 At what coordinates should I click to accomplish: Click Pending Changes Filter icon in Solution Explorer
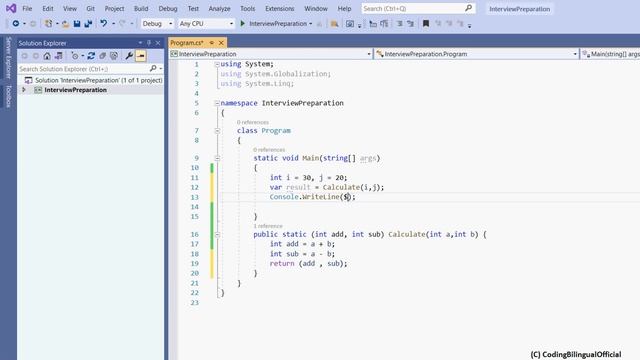pos(75,56)
